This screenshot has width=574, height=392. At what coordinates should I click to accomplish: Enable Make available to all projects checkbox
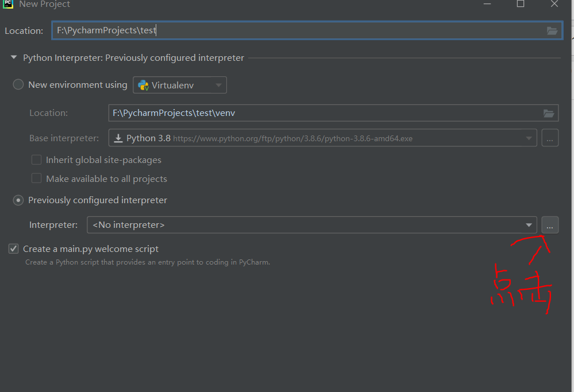coord(36,178)
